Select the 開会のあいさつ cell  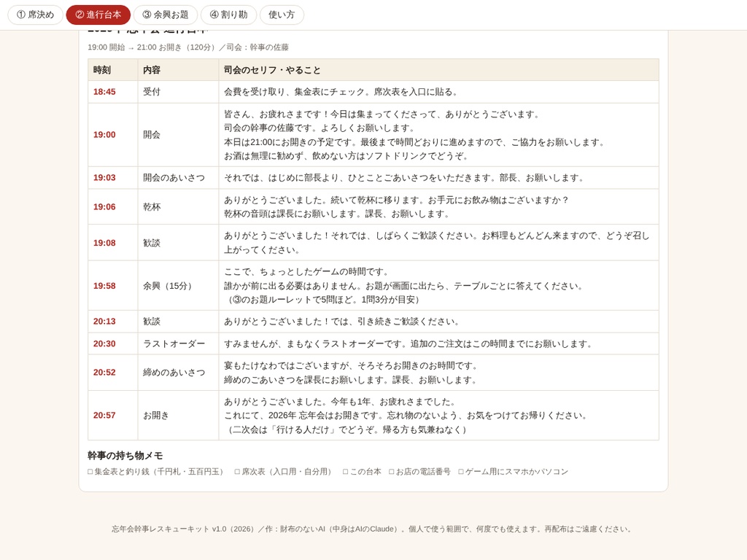[178, 178]
